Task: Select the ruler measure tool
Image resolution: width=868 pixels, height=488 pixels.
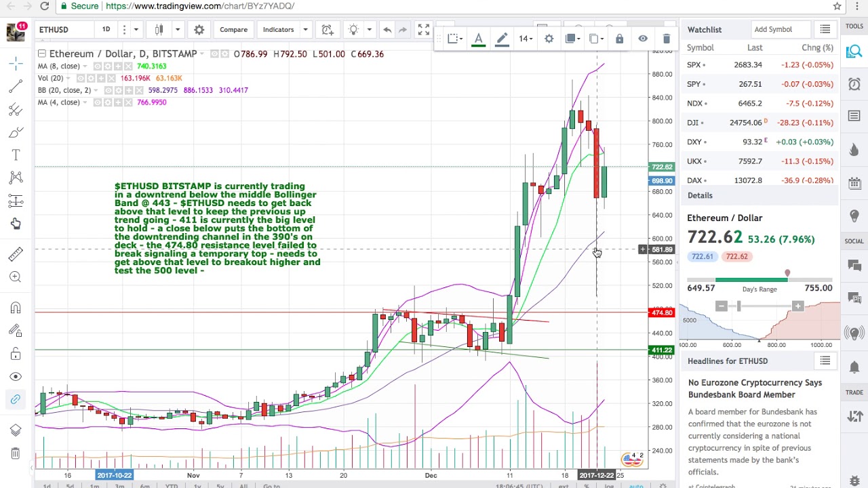Action: pos(16,253)
